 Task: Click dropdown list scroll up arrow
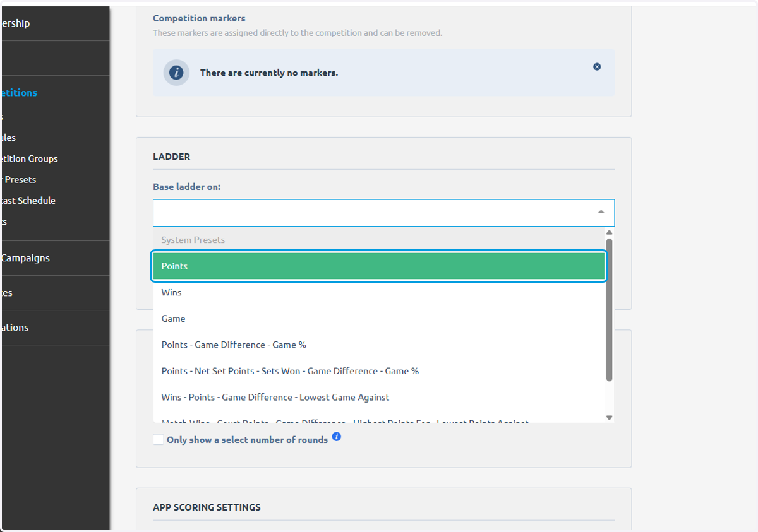point(609,233)
